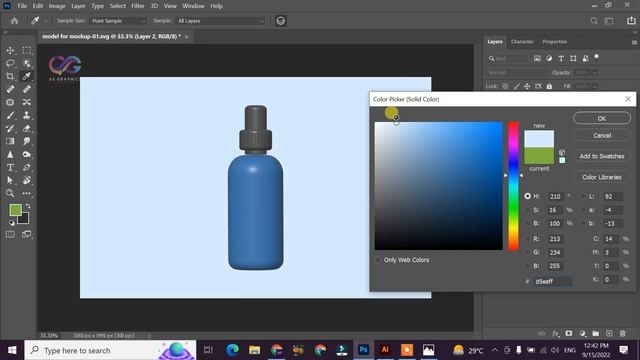Open the eyedropper tool preset picker arrow

point(45,21)
